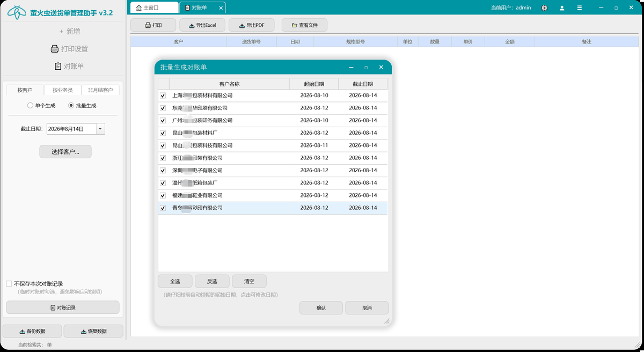Screen dimensions: 644x352
Task: Open the 截止日期 date dropdown arrow
Action: [x=100, y=129]
